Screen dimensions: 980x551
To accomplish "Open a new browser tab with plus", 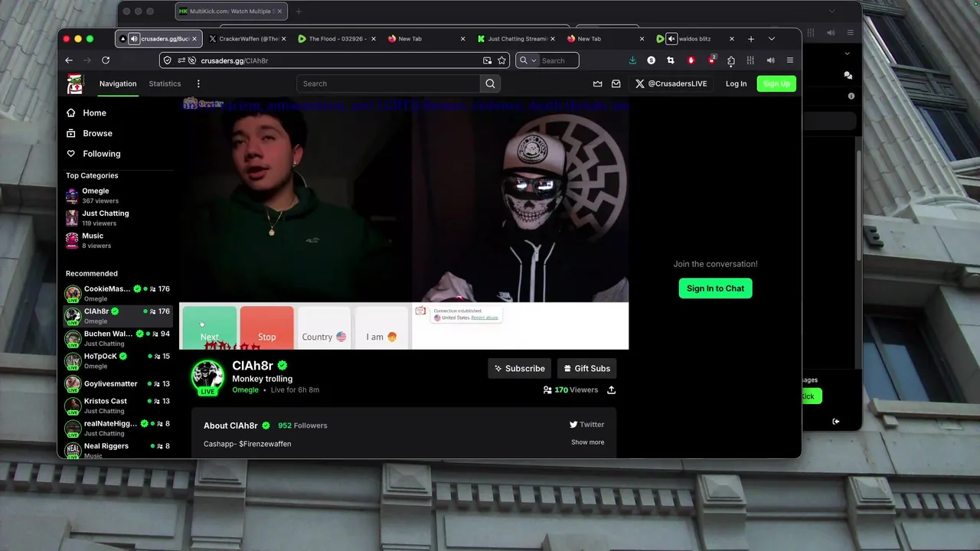I will coord(751,38).
